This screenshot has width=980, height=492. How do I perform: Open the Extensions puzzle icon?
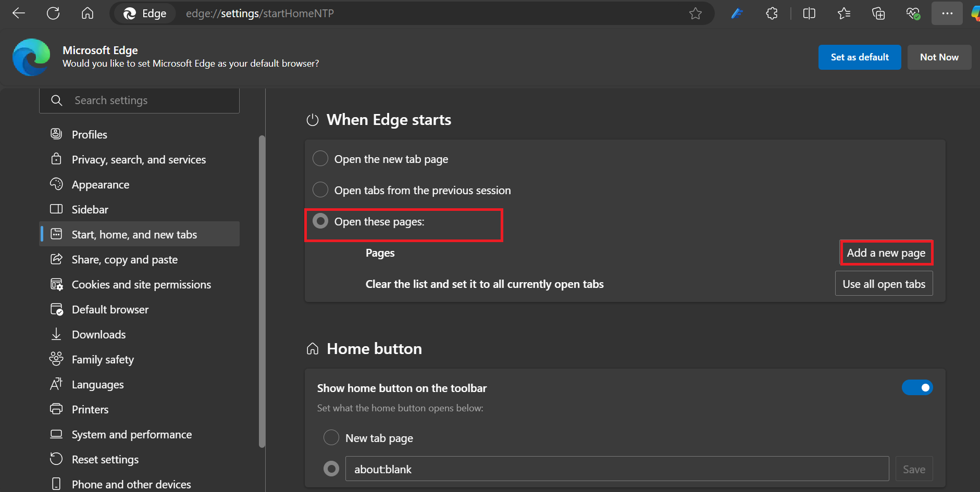coord(772,14)
